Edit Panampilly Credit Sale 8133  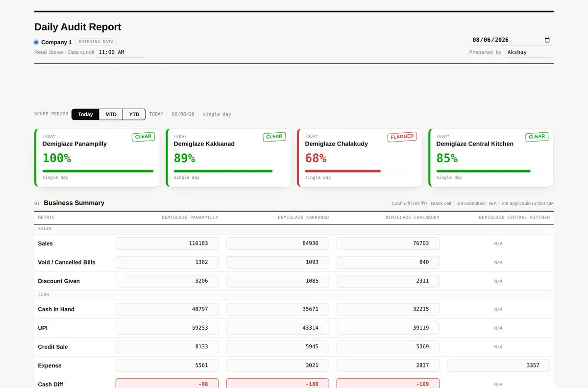point(167,347)
